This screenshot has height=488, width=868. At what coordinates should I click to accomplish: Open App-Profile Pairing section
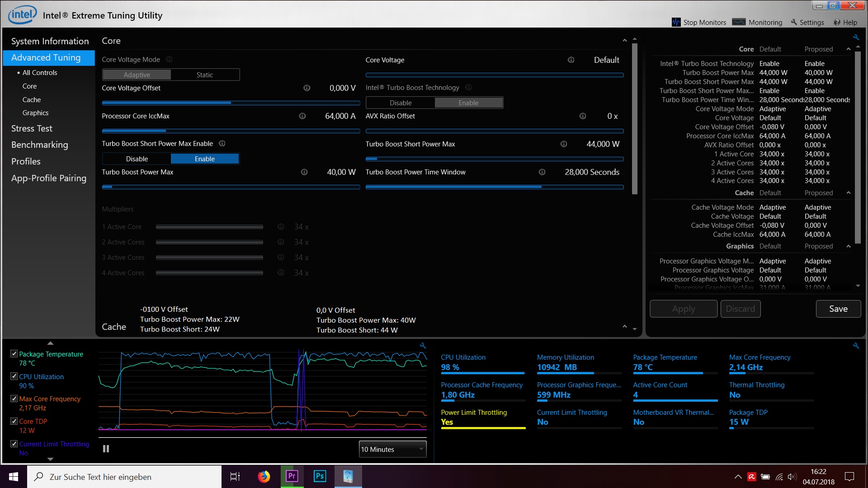click(x=49, y=178)
